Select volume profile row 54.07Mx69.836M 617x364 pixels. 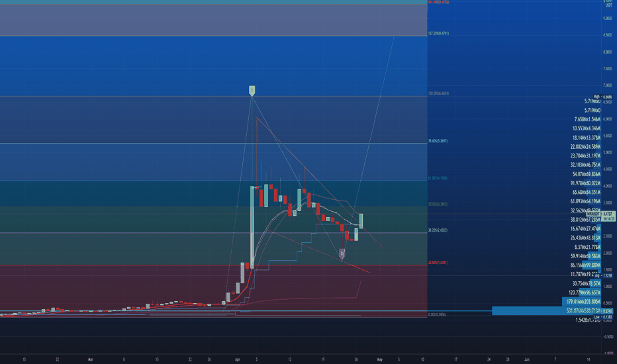click(587, 174)
